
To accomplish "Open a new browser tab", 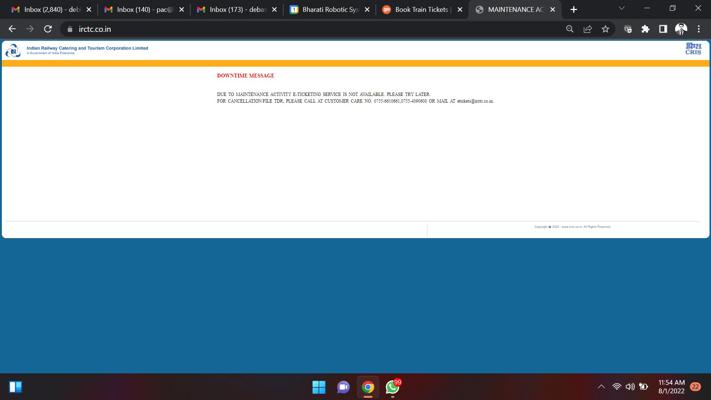I will click(x=574, y=9).
